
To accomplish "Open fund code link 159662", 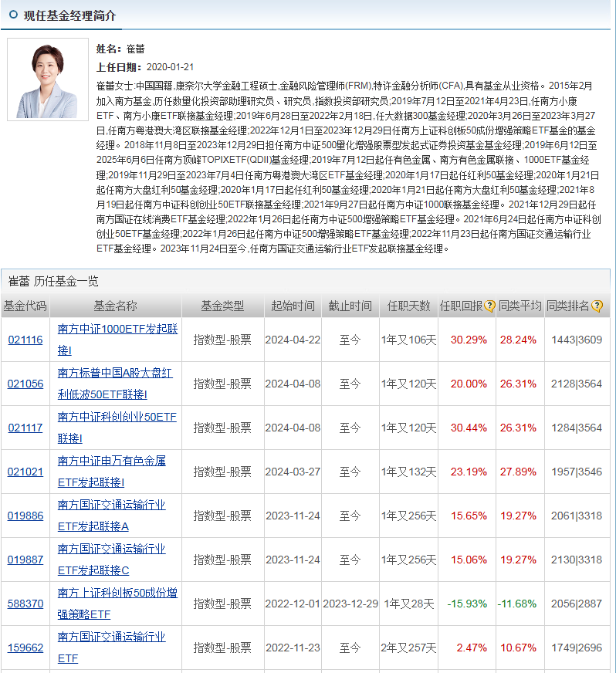I will tap(25, 648).
